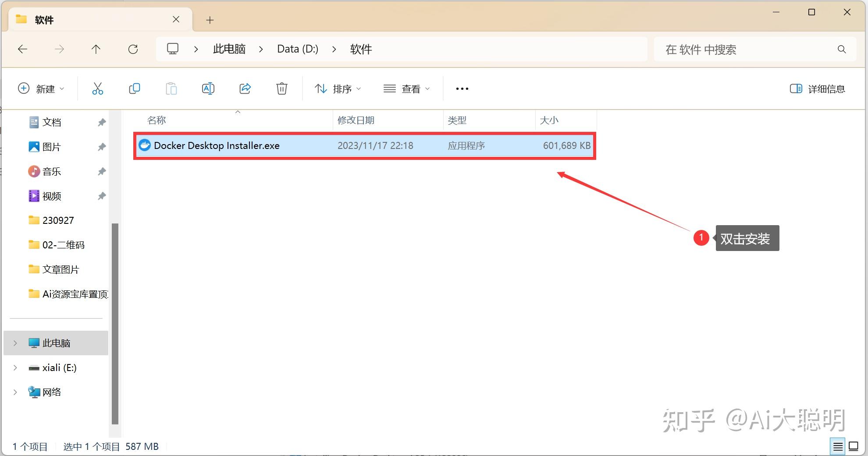This screenshot has width=868, height=456.
Task: Sort by 修改日期 column header
Action: 356,120
